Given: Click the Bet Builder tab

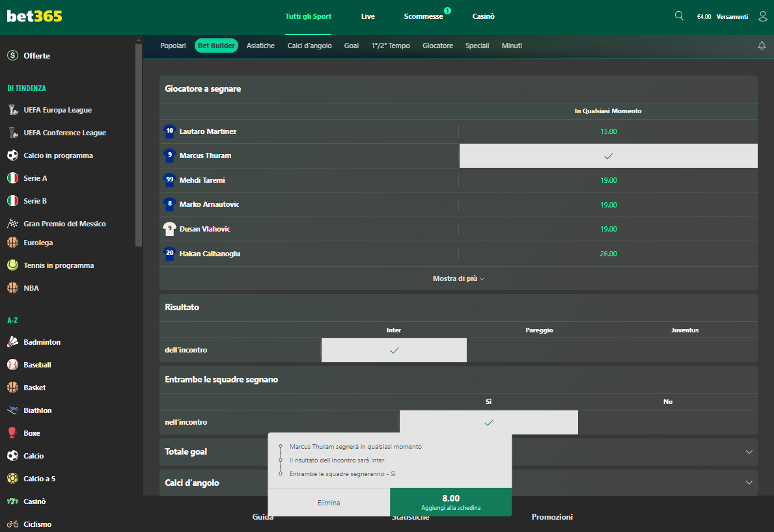Looking at the screenshot, I should [x=216, y=46].
